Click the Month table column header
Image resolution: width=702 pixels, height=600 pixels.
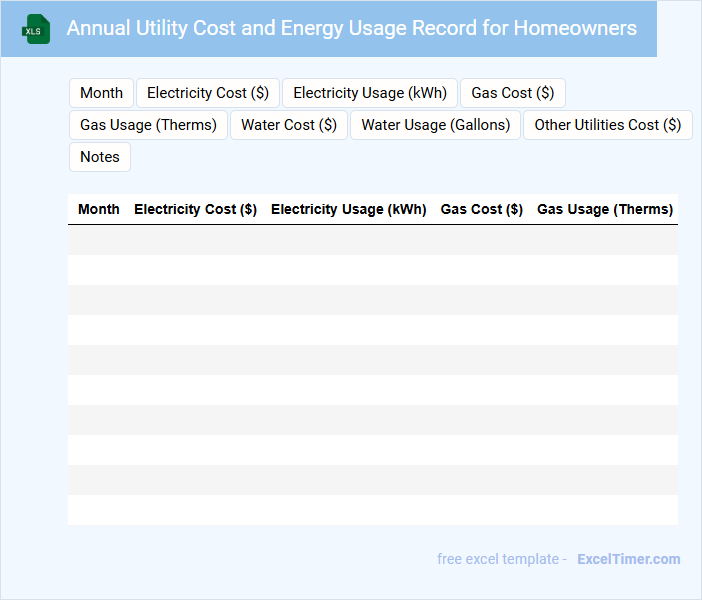coord(98,209)
